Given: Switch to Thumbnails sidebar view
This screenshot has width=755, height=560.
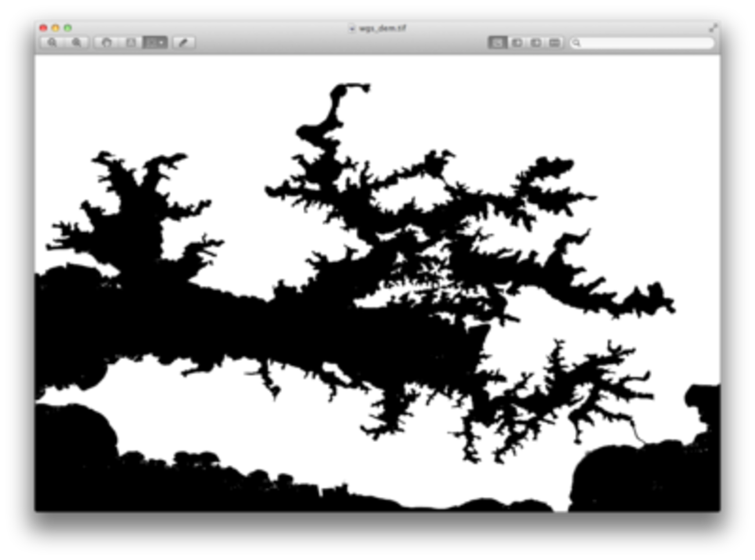Looking at the screenshot, I should [x=516, y=42].
